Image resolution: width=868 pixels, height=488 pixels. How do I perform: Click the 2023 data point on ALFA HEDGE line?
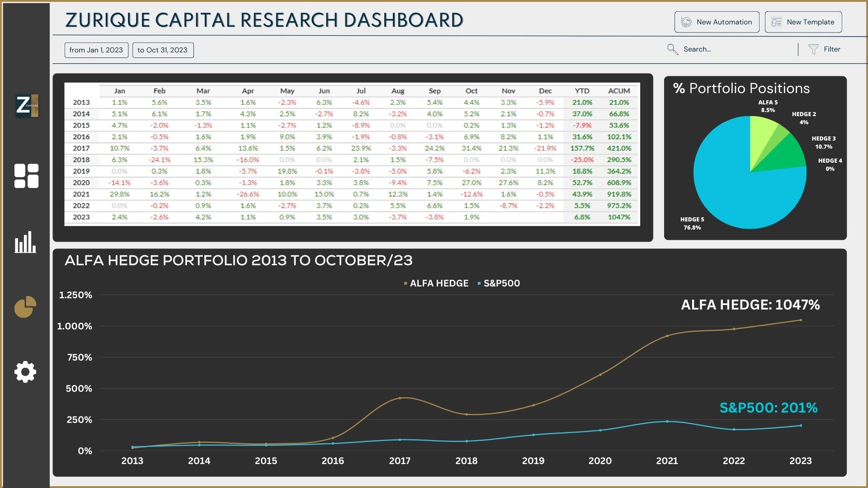coord(801,320)
